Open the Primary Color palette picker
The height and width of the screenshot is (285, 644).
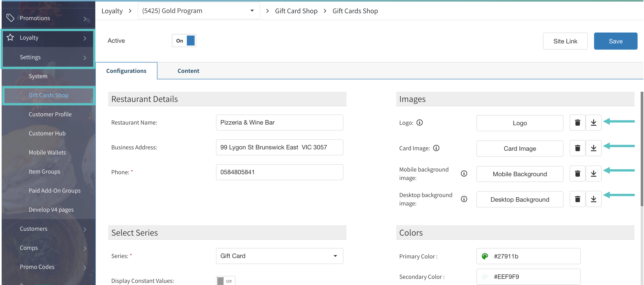tap(485, 256)
